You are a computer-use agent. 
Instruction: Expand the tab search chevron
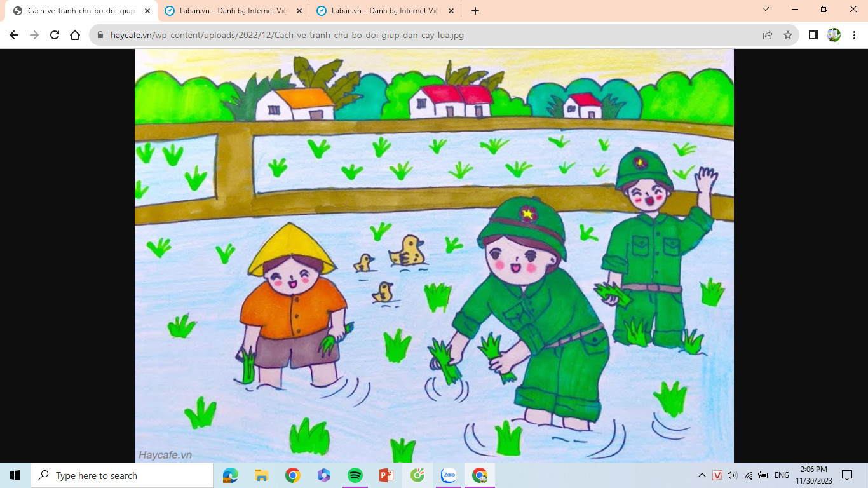pyautogui.click(x=766, y=10)
